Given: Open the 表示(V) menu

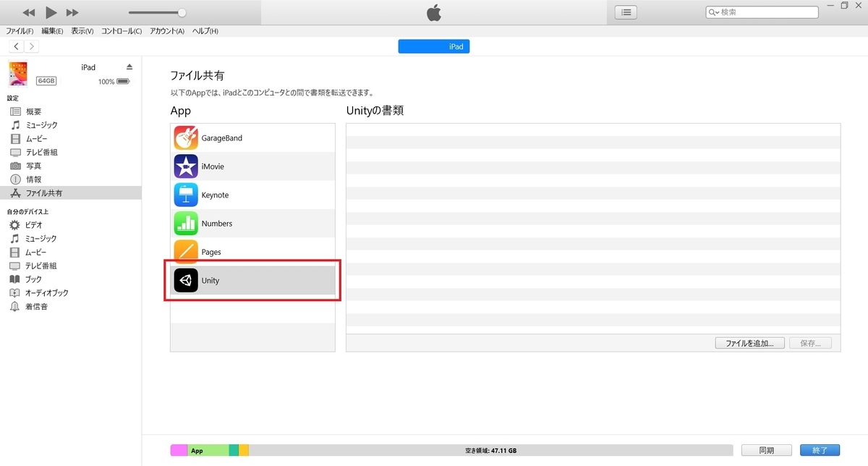Looking at the screenshot, I should pyautogui.click(x=82, y=31).
